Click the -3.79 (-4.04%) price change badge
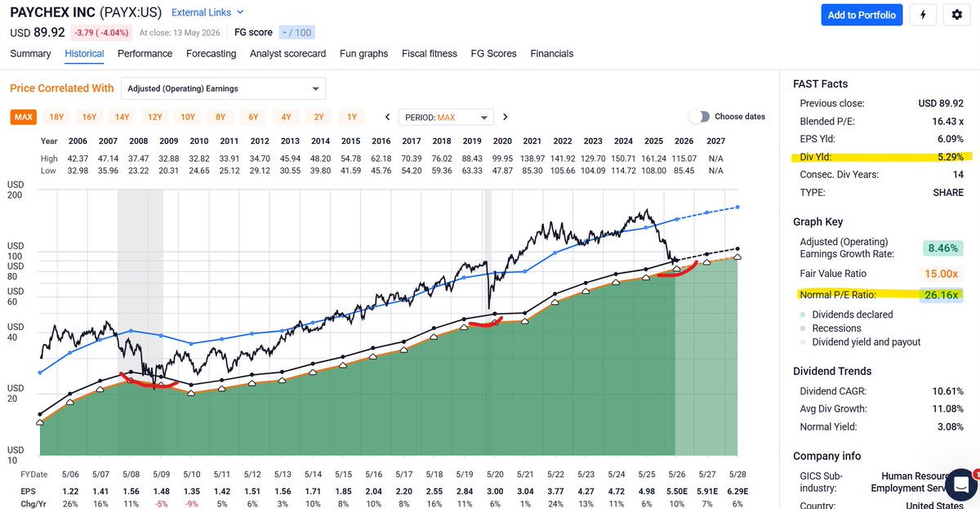Viewport: 980px width, 509px height. pyautogui.click(x=100, y=33)
